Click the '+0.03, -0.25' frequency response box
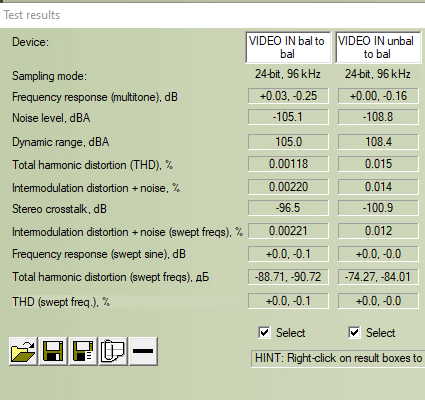Screen dimensions: 425x400 [x=288, y=96]
